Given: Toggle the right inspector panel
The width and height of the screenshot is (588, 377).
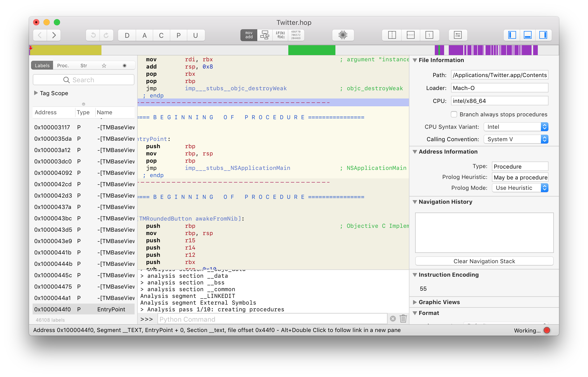Looking at the screenshot, I should (x=543, y=35).
